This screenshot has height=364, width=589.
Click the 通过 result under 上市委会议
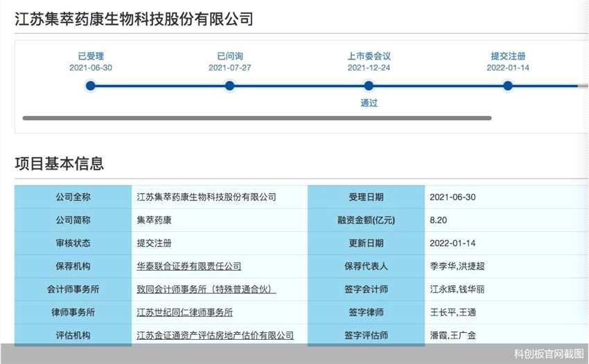coord(369,103)
